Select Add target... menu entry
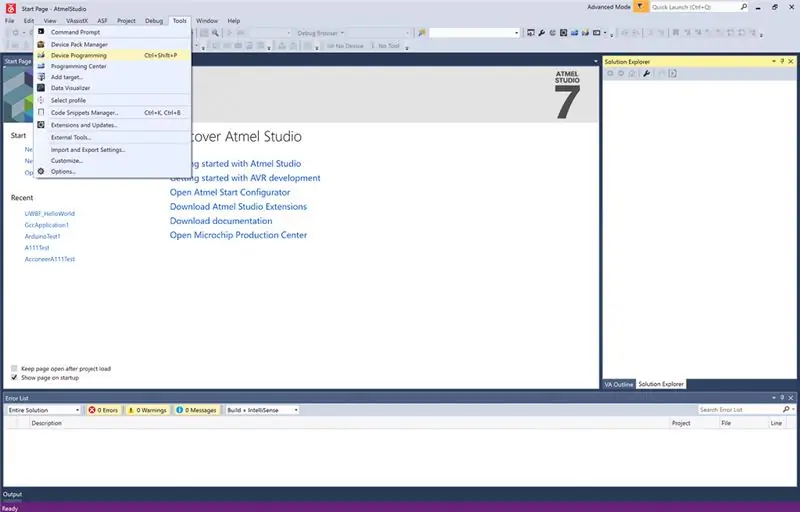The width and height of the screenshot is (800, 512). coord(112,77)
